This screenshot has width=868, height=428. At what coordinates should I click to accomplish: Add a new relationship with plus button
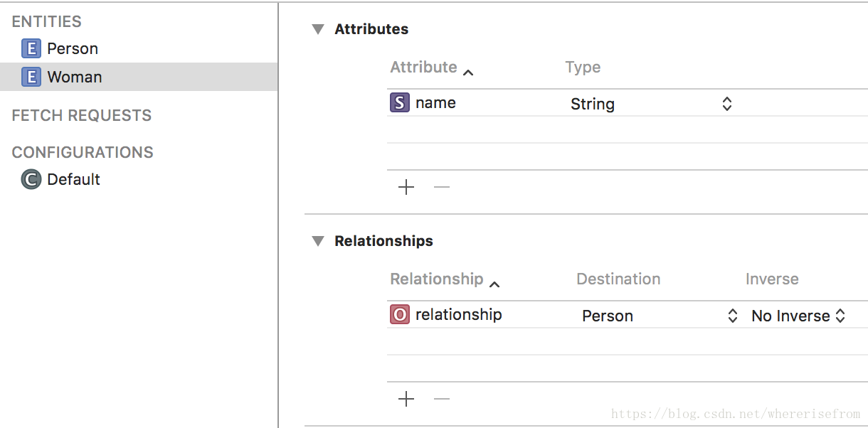tap(406, 399)
